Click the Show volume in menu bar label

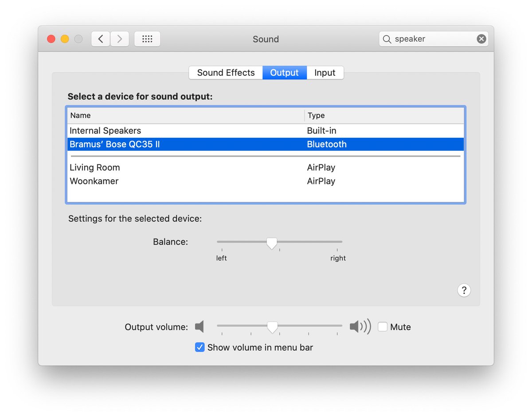click(260, 347)
